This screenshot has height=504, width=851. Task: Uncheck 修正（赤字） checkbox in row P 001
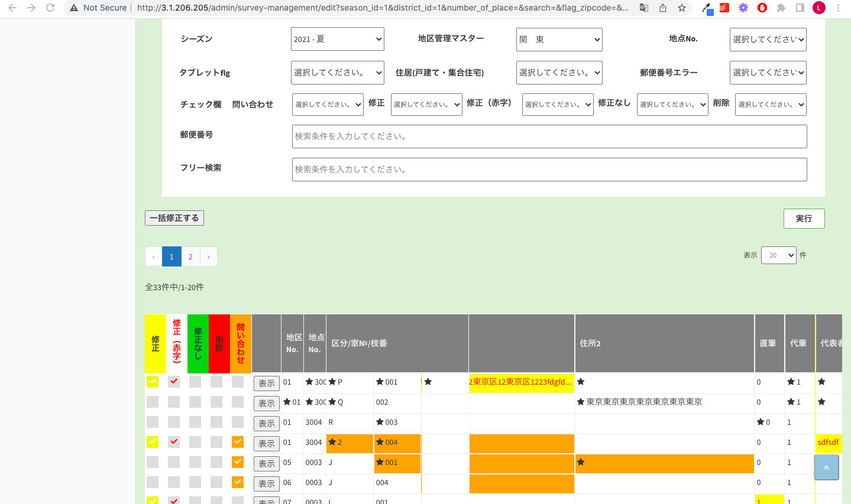174,382
